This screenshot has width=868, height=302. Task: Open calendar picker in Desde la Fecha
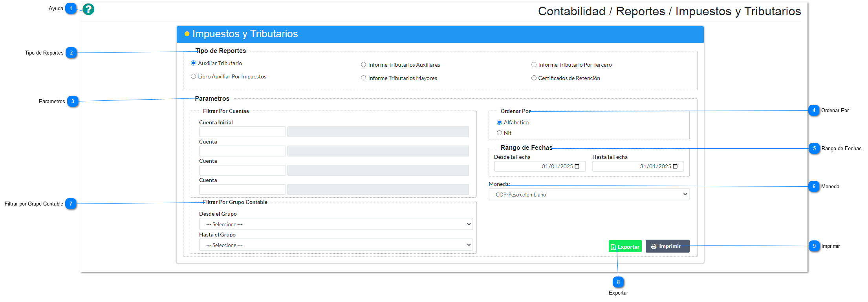pos(577,166)
